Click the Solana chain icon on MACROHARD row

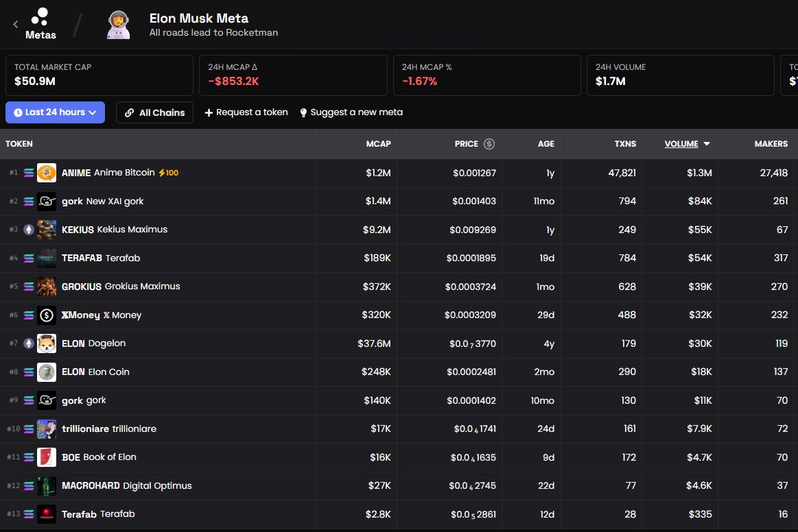[x=29, y=485]
